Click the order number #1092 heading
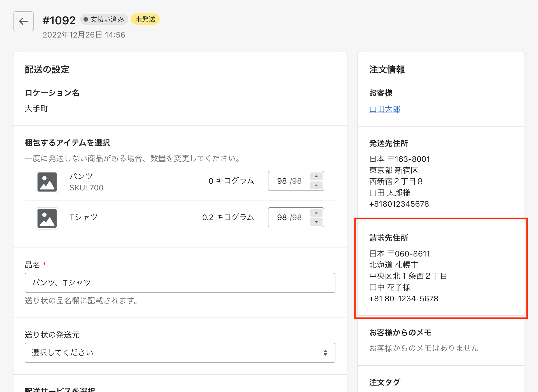The width and height of the screenshot is (538, 392). click(x=59, y=20)
